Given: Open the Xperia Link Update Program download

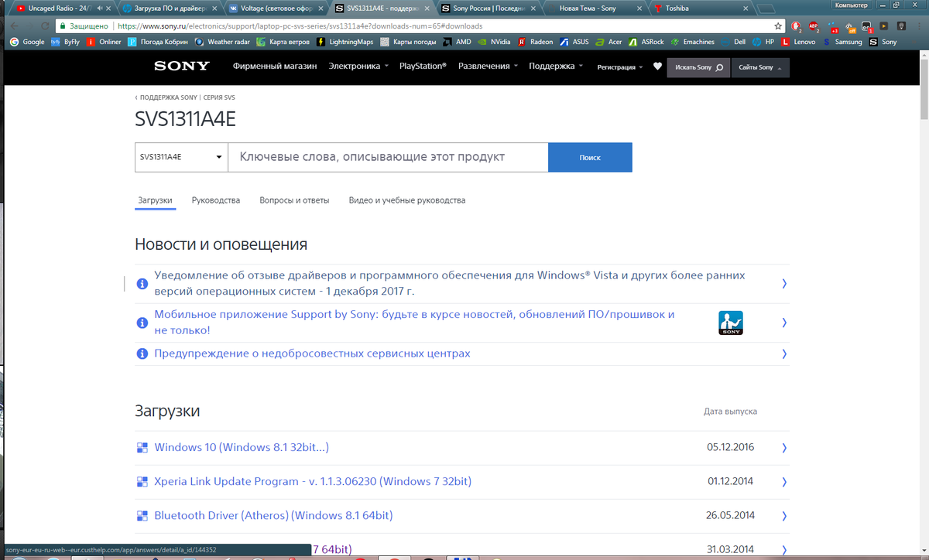Looking at the screenshot, I should click(x=313, y=482).
